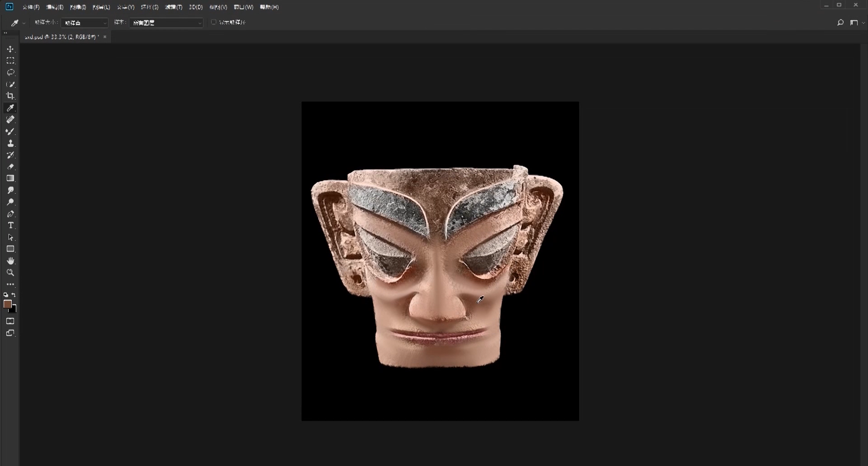The image size is (868, 466).
Task: Select the Rectangular Marquee tool
Action: (10, 61)
